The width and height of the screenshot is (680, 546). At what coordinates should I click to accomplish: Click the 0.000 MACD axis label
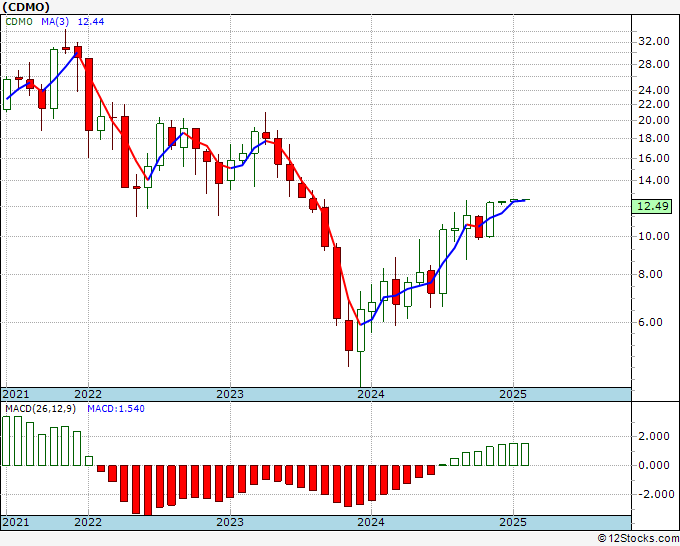[654, 465]
